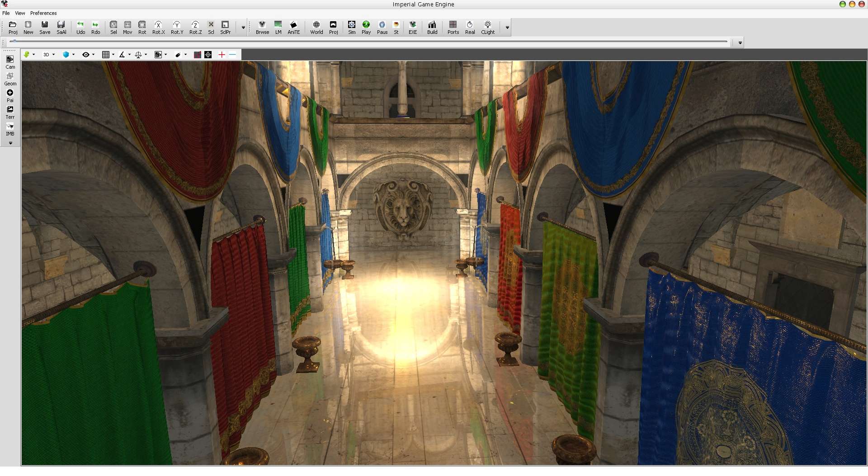
Task: Open the Cam panel in sidebar
Action: (x=10, y=62)
